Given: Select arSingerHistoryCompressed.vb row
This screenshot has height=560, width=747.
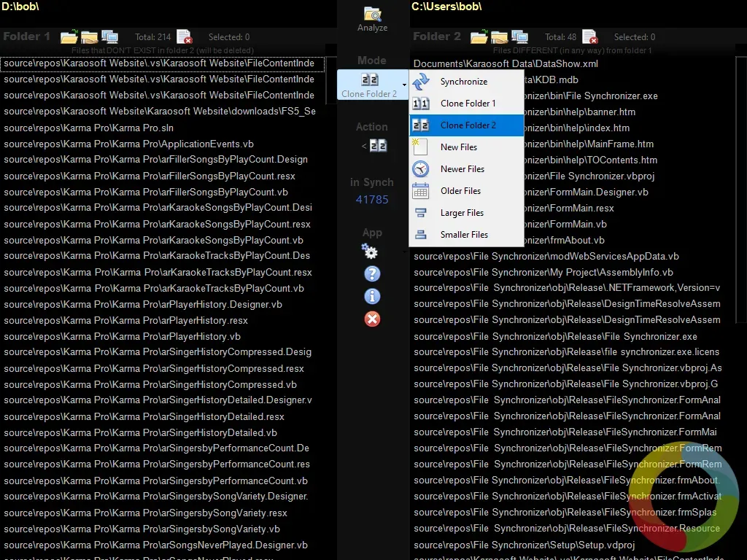Looking at the screenshot, I should point(162,384).
